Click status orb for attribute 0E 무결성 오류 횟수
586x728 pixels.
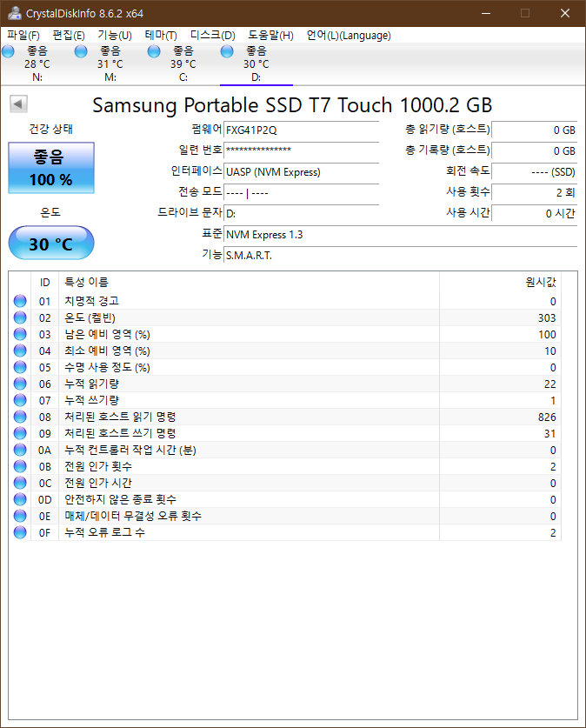[20, 516]
